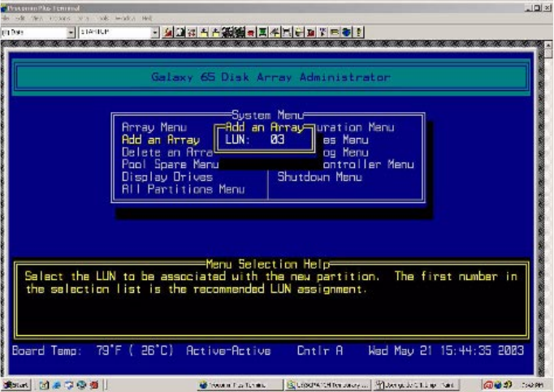Click the Internet Explorer quick launch icon
This screenshot has height=392, width=554.
[x=60, y=384]
